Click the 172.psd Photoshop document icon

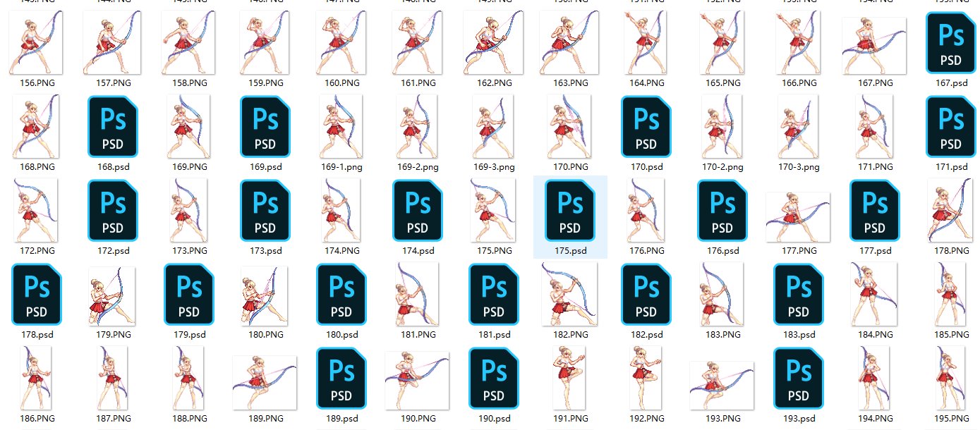pos(113,210)
